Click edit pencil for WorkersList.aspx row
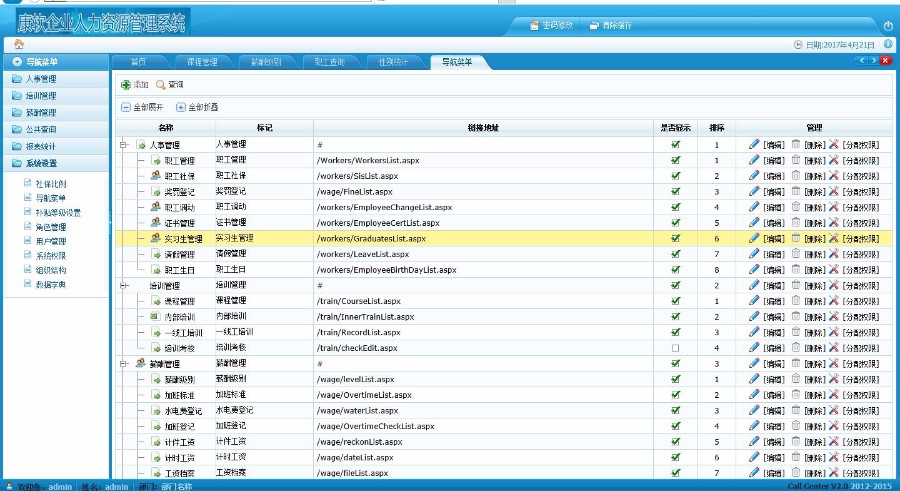The width and height of the screenshot is (900, 491). click(754, 160)
